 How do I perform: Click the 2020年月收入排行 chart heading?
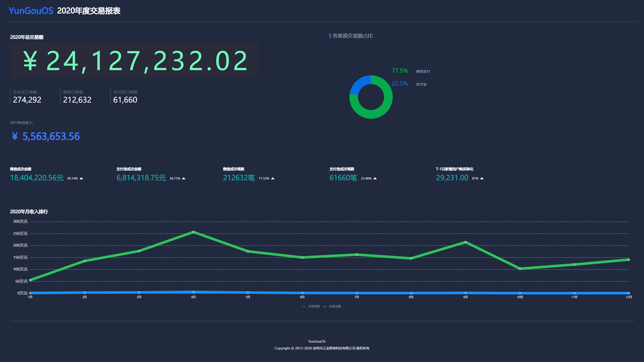[29, 212]
